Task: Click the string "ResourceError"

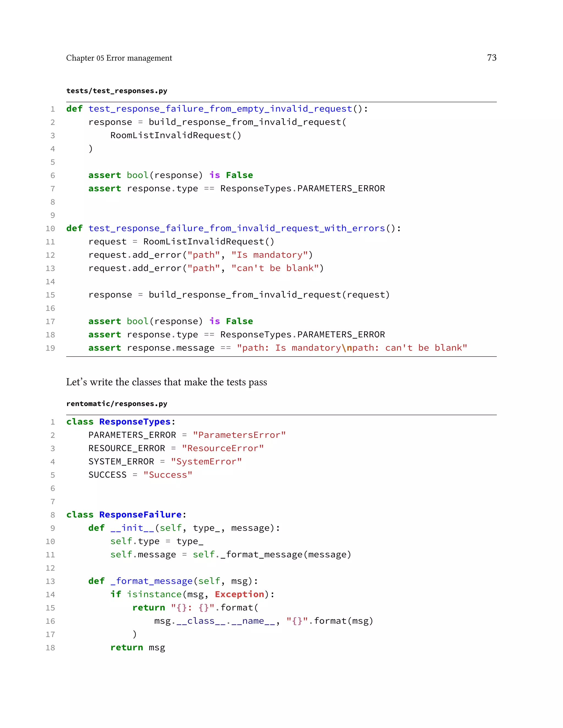Action: (x=223, y=448)
